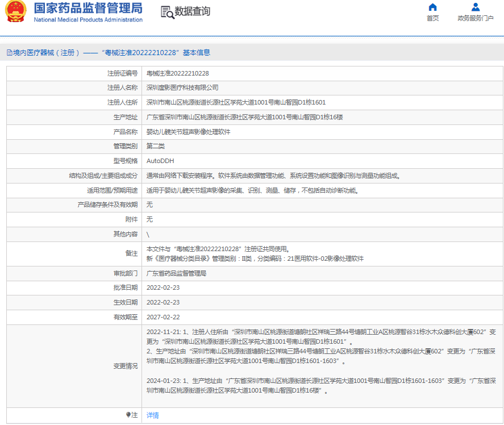Click the 结构及组成/主要组成成分 label
The width and height of the screenshot is (504, 425).
click(x=103, y=176)
